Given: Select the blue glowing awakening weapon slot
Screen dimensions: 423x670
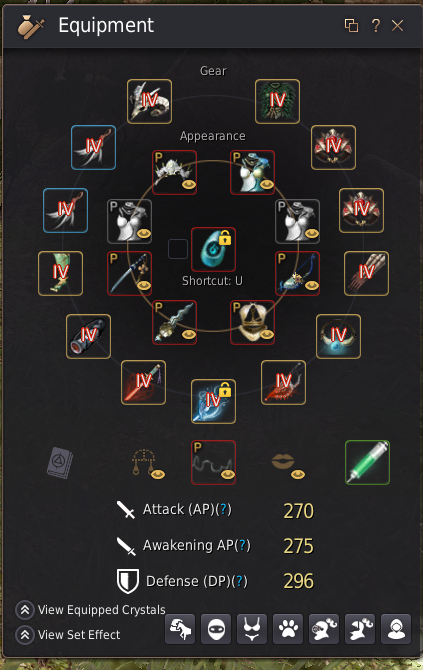Looking at the screenshot, I should [213, 401].
